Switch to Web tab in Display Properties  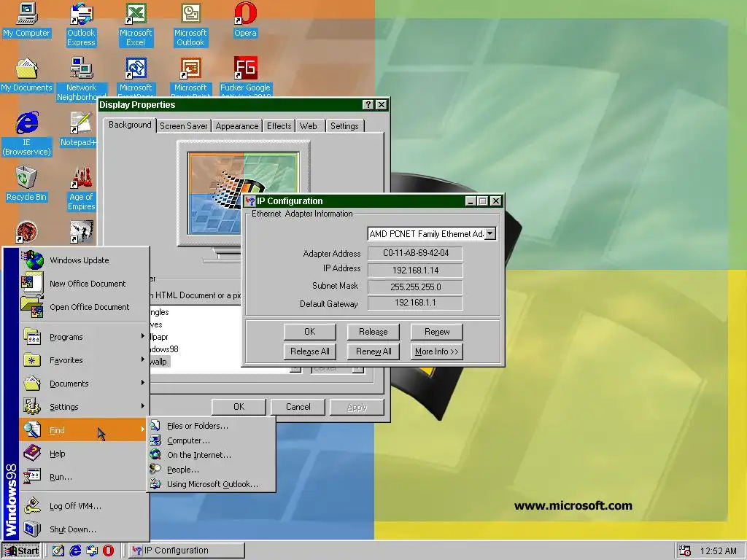pyautogui.click(x=309, y=125)
